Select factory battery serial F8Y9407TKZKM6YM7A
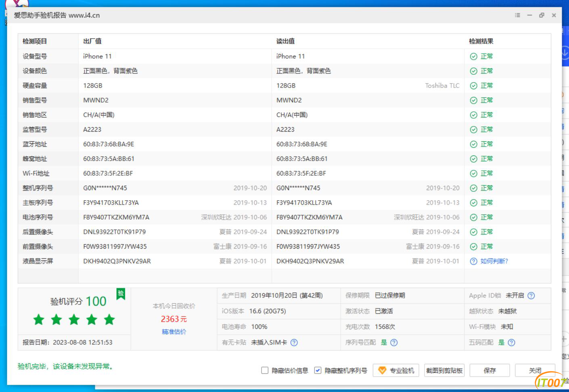 116,217
